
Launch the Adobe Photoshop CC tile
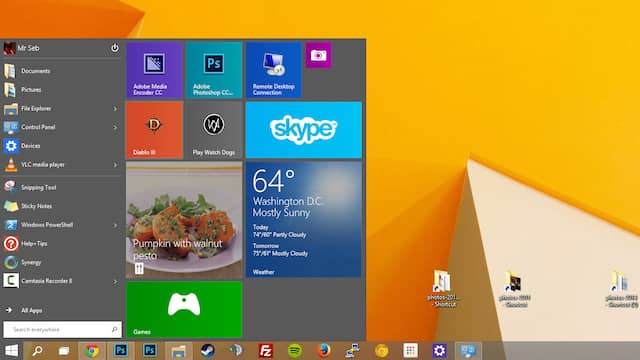(x=214, y=70)
